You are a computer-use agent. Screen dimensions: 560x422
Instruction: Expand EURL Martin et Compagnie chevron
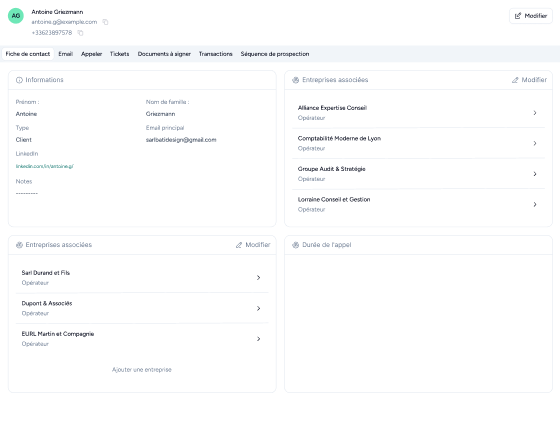pos(259,339)
